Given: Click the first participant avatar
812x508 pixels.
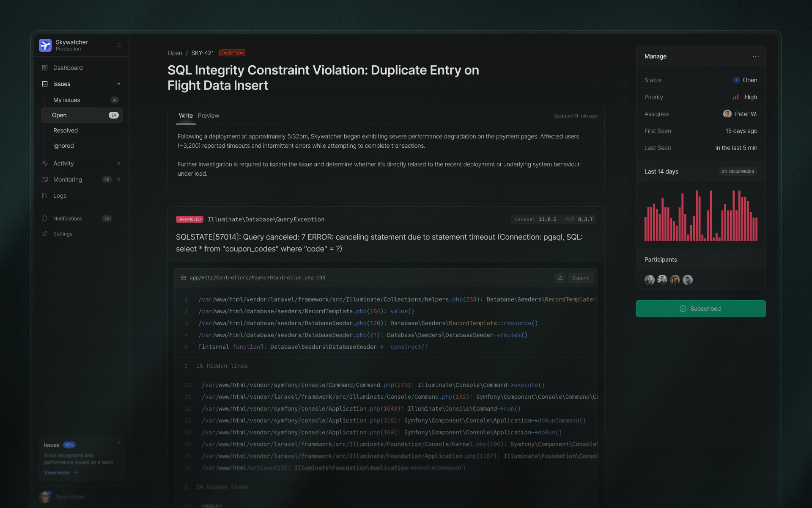Looking at the screenshot, I should (649, 280).
